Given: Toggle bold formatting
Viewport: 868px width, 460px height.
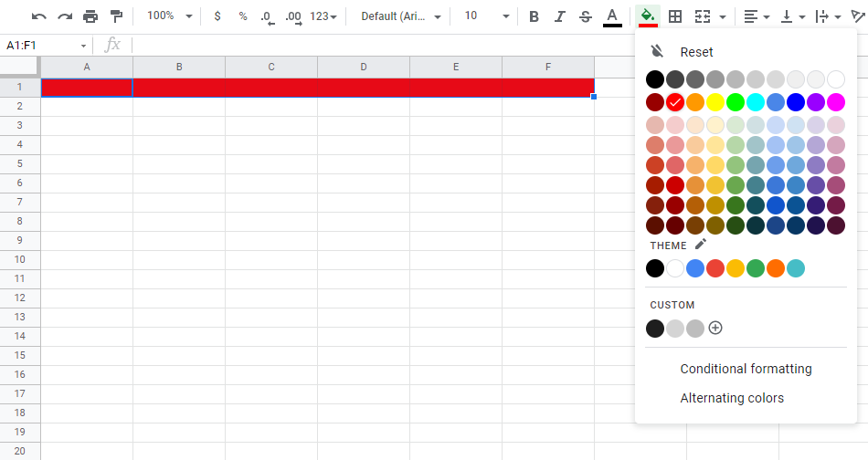Looking at the screenshot, I should pos(535,16).
